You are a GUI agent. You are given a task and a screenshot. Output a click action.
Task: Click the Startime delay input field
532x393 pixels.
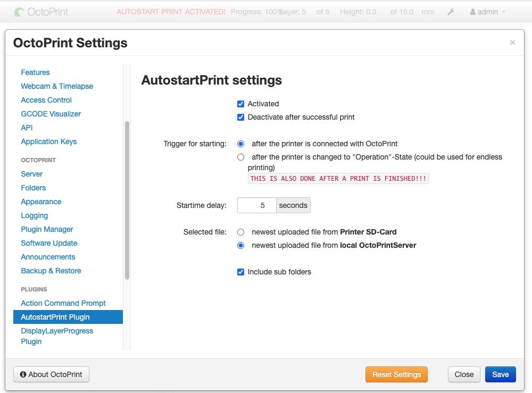257,205
